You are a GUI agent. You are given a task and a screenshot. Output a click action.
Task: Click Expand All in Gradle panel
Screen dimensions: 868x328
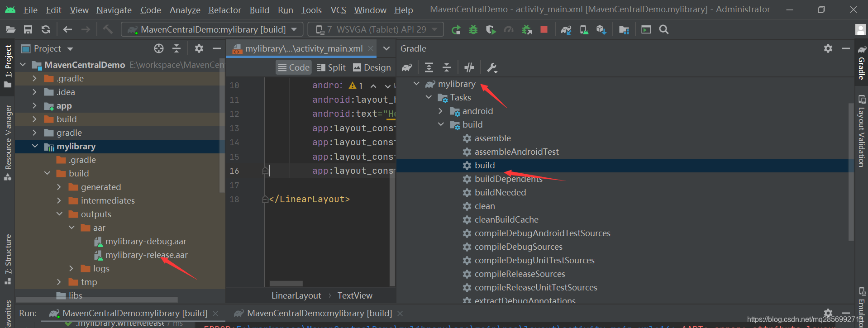coord(429,67)
